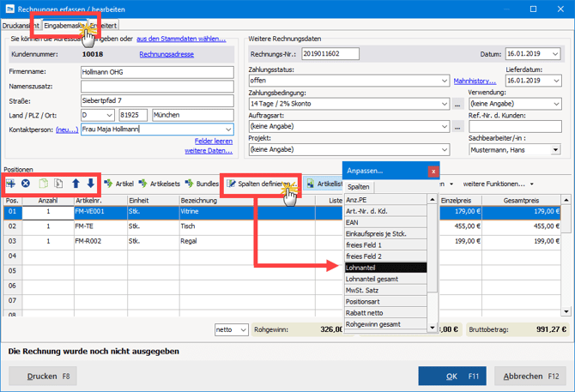Click the Artikelsets toolbar button
575x392 pixels.
pyautogui.click(x=160, y=184)
